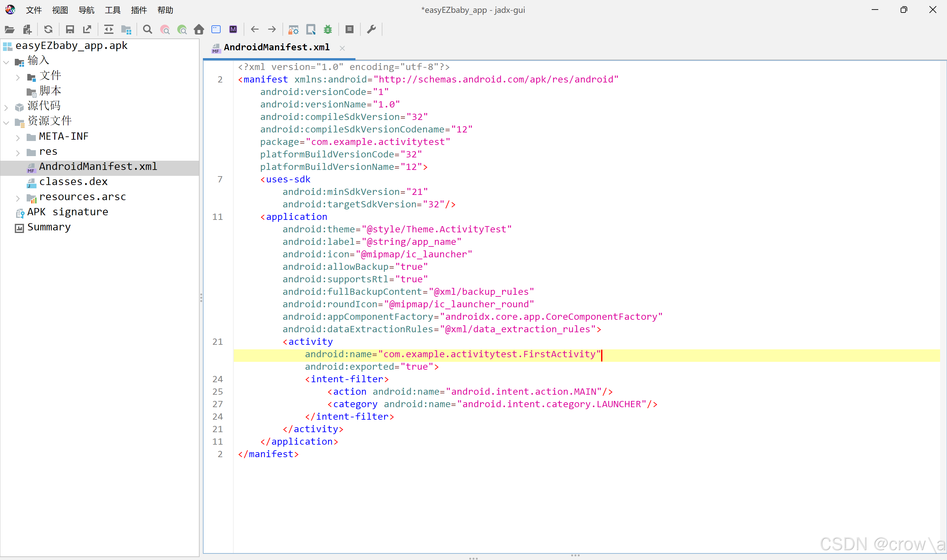This screenshot has width=947, height=560.
Task: Open the text search dialog
Action: pyautogui.click(x=147, y=30)
